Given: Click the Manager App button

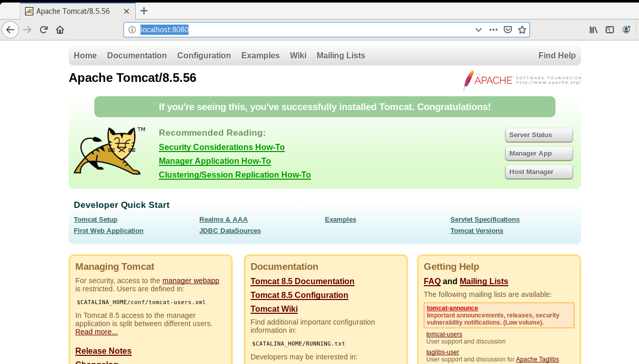Looking at the screenshot, I should click(539, 154).
